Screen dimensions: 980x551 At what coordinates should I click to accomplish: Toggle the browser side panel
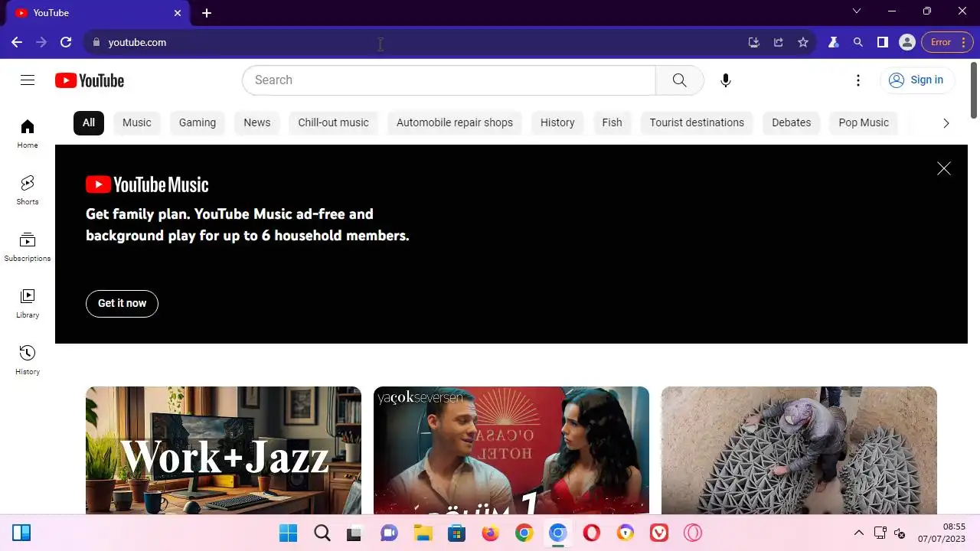tap(883, 42)
